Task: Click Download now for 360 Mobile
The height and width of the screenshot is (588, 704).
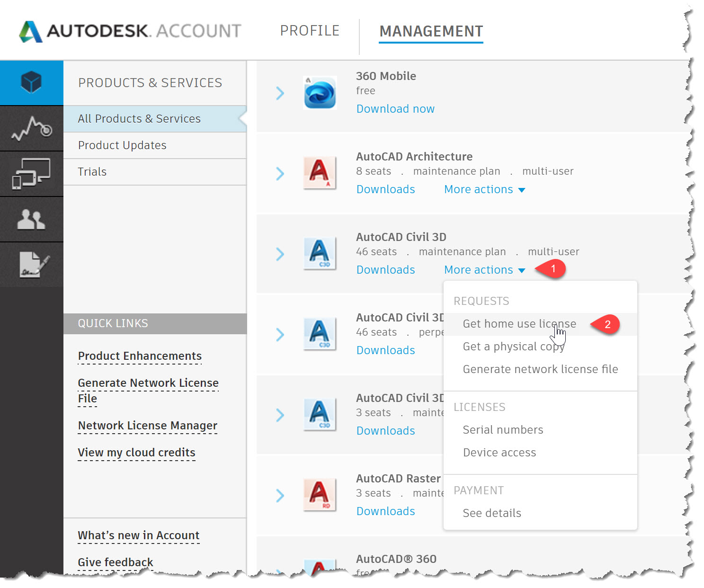Action: [395, 109]
